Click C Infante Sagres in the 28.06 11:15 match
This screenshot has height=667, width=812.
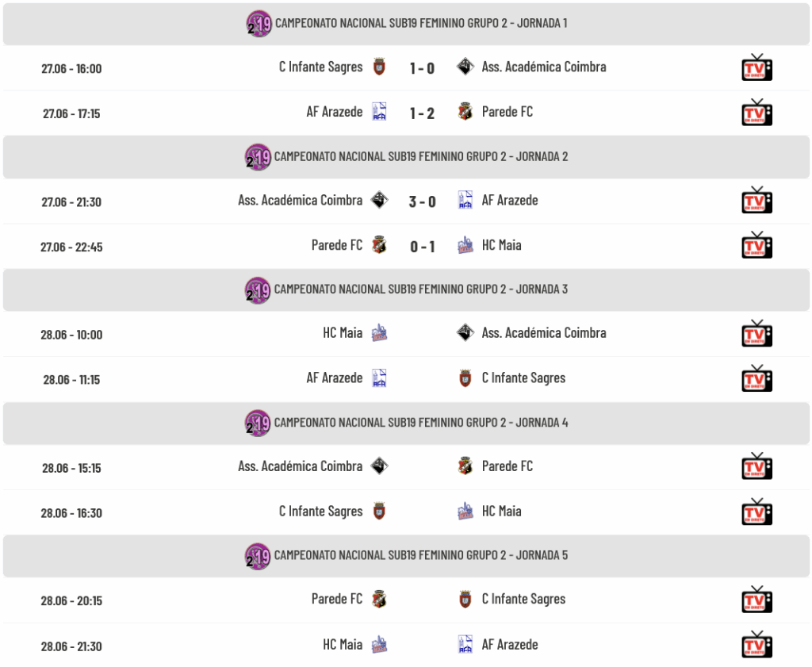point(523,378)
